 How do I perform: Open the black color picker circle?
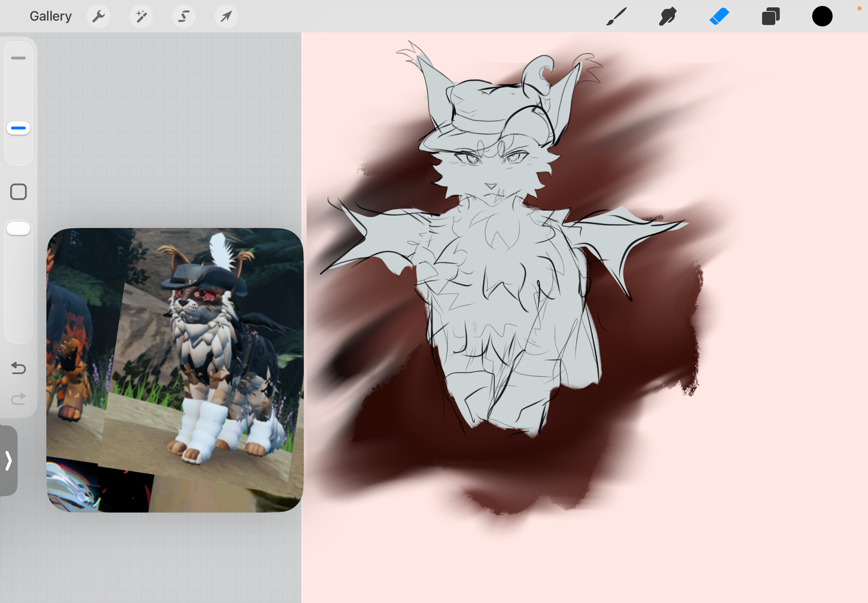[822, 16]
